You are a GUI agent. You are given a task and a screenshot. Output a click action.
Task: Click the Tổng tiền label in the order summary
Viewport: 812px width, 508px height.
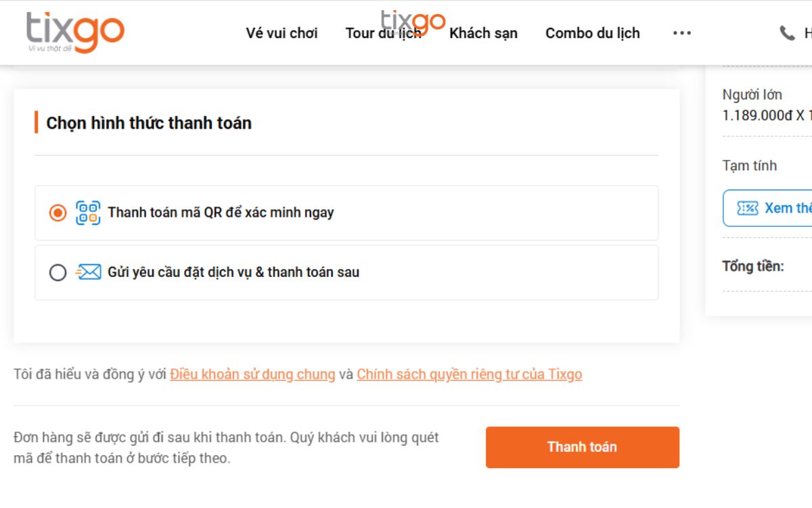[x=752, y=266]
